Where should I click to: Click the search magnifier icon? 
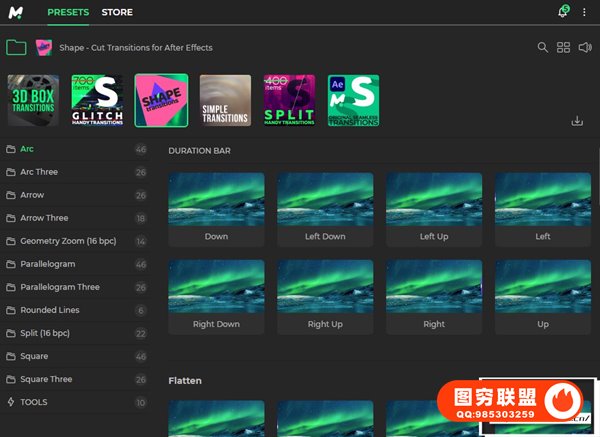pyautogui.click(x=543, y=47)
